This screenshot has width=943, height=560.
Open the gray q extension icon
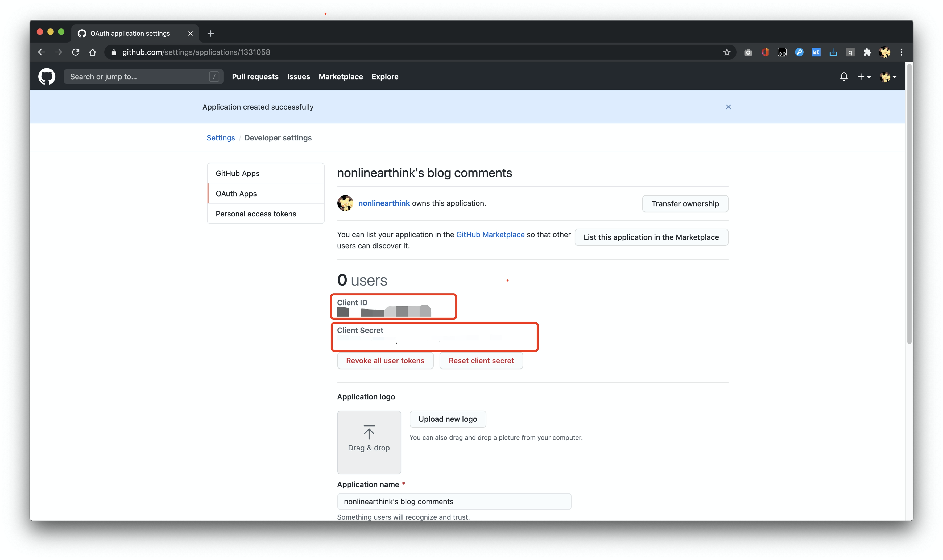(x=850, y=52)
